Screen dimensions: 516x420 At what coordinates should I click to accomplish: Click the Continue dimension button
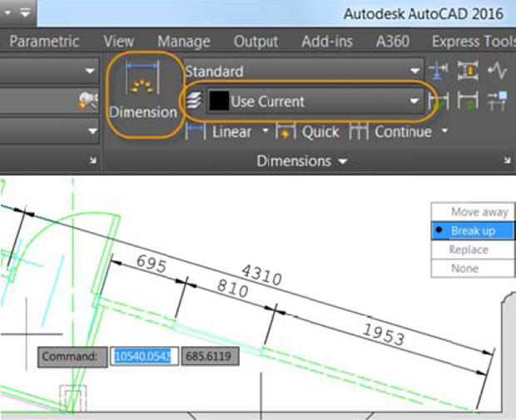click(390, 132)
